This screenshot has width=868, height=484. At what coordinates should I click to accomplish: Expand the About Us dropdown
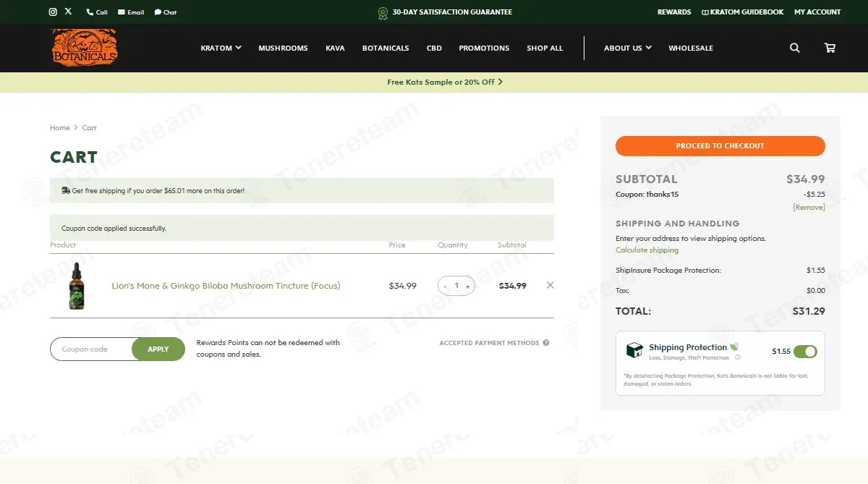tap(628, 48)
